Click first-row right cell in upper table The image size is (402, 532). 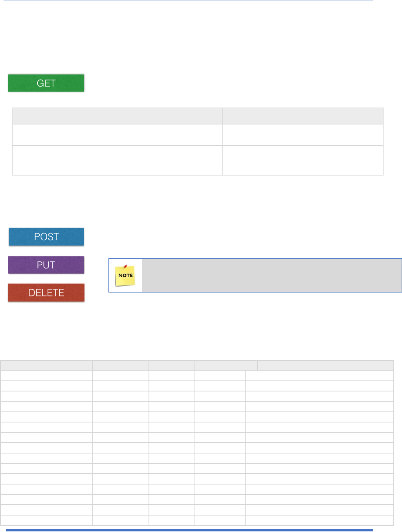click(303, 135)
